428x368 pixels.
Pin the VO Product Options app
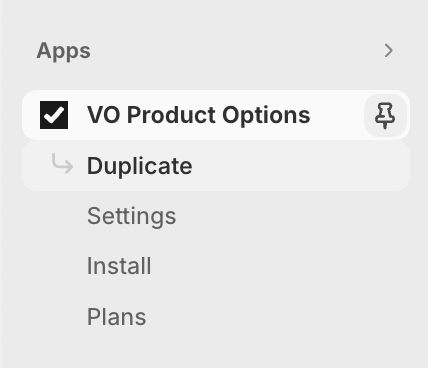pos(385,115)
